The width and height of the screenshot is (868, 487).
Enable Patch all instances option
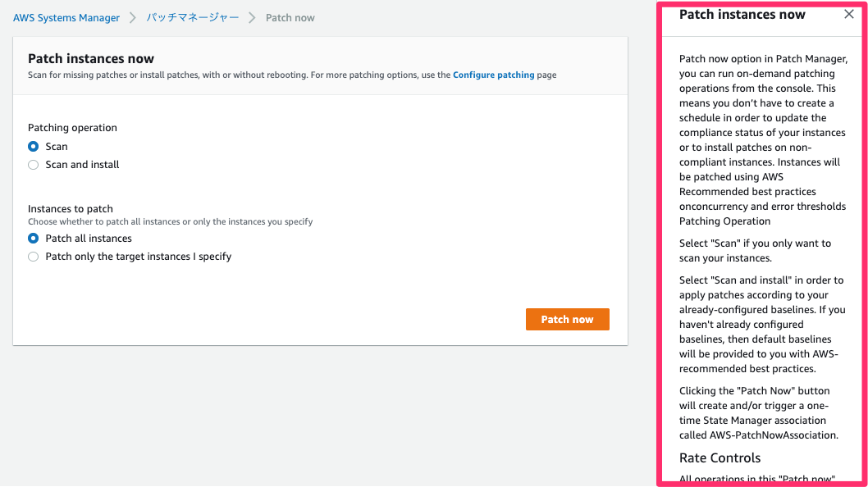[33, 238]
